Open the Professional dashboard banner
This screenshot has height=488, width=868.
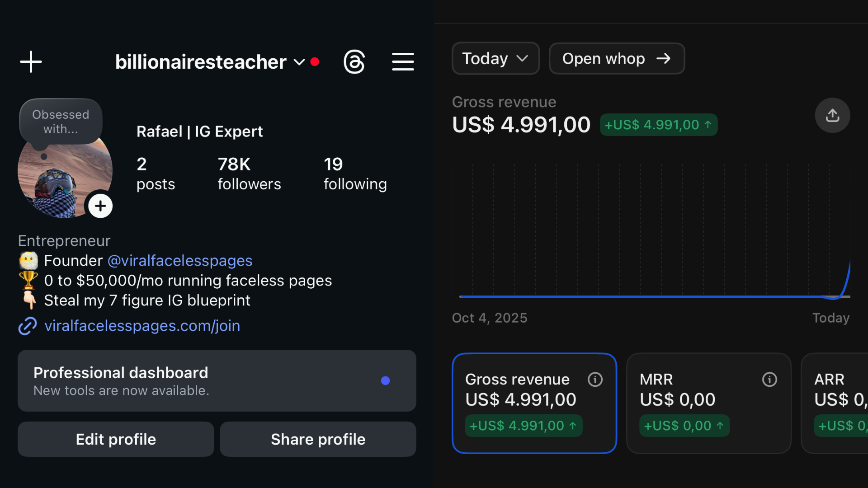pos(217,380)
